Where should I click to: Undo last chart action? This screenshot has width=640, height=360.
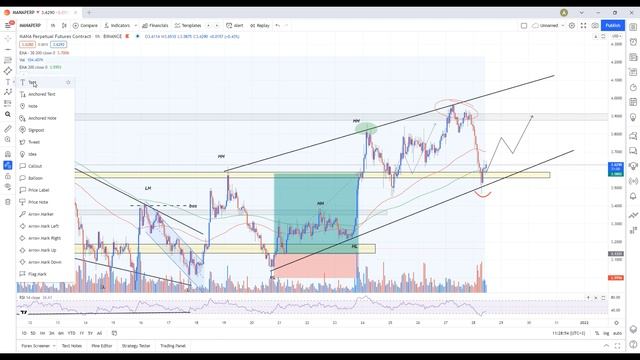coord(278,25)
